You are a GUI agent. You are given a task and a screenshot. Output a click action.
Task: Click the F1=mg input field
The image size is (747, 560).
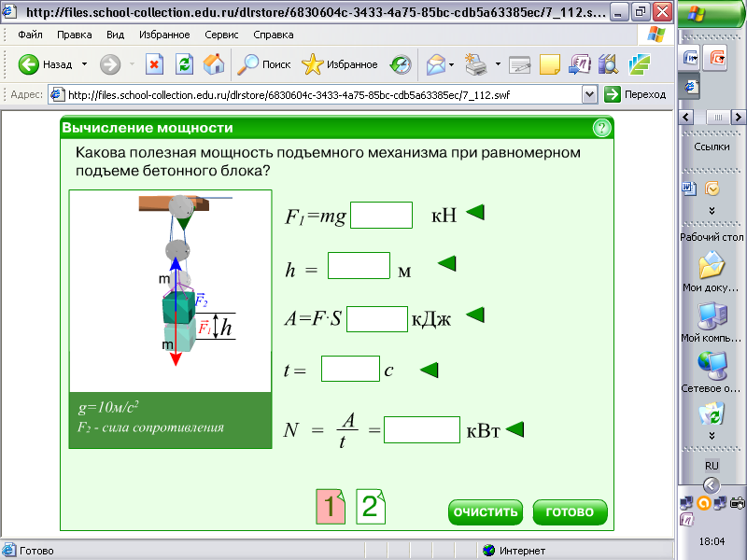click(381, 216)
